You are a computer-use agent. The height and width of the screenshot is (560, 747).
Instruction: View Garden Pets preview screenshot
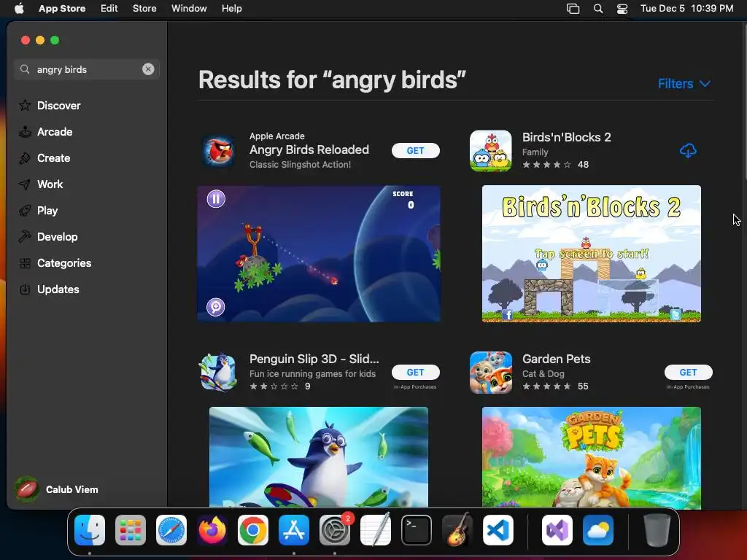591,458
